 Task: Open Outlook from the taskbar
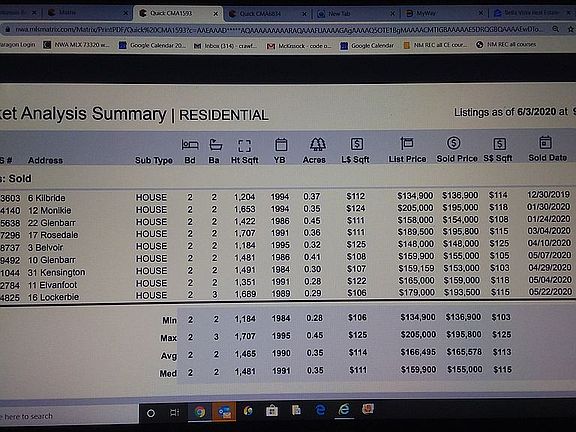[224, 412]
